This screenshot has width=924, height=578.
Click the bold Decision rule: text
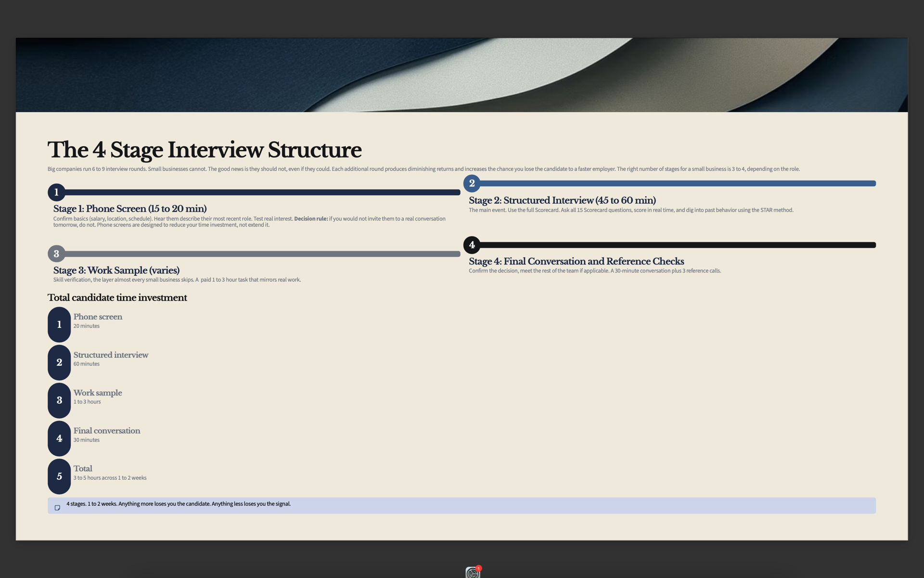311,219
